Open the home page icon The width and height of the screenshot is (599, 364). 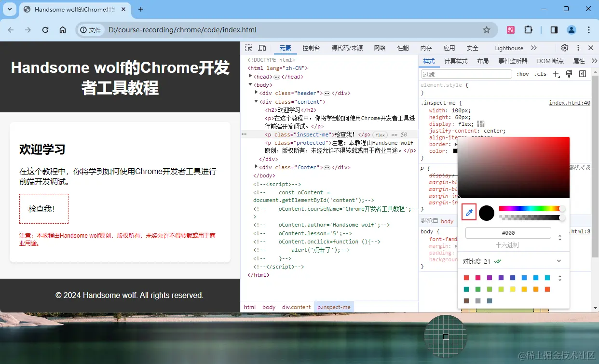[63, 30]
